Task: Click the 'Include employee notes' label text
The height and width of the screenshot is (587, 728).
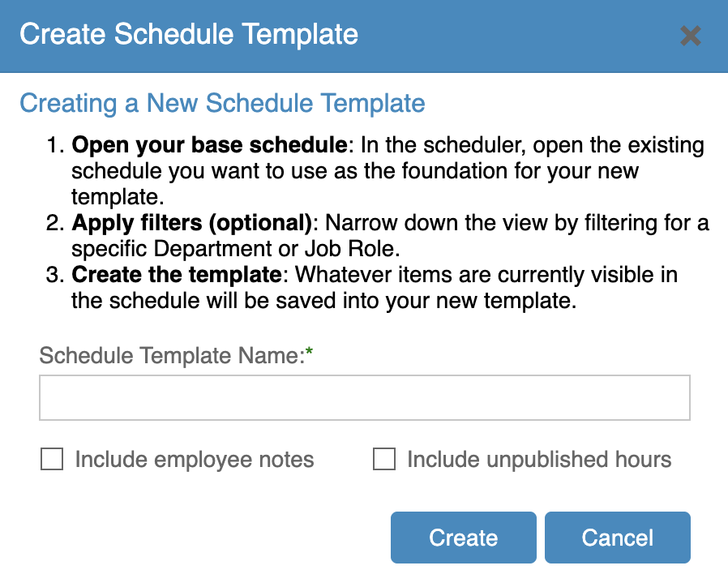Action: pos(194,460)
